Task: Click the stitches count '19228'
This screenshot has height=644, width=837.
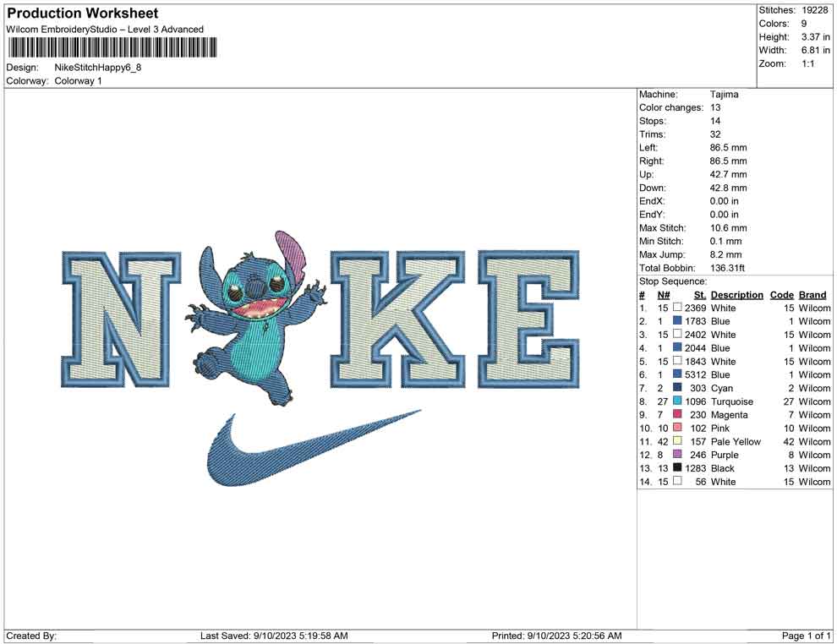Action: (x=814, y=10)
